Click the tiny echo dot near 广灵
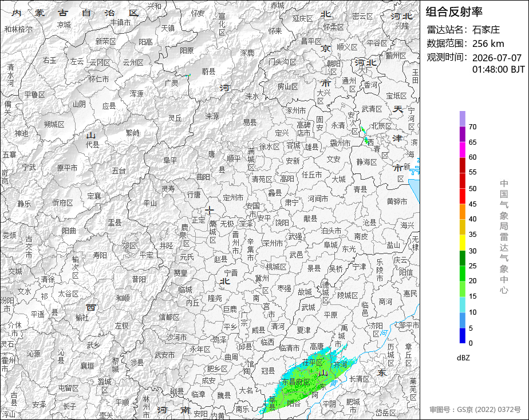This screenshot has width=529, height=420. (x=190, y=75)
